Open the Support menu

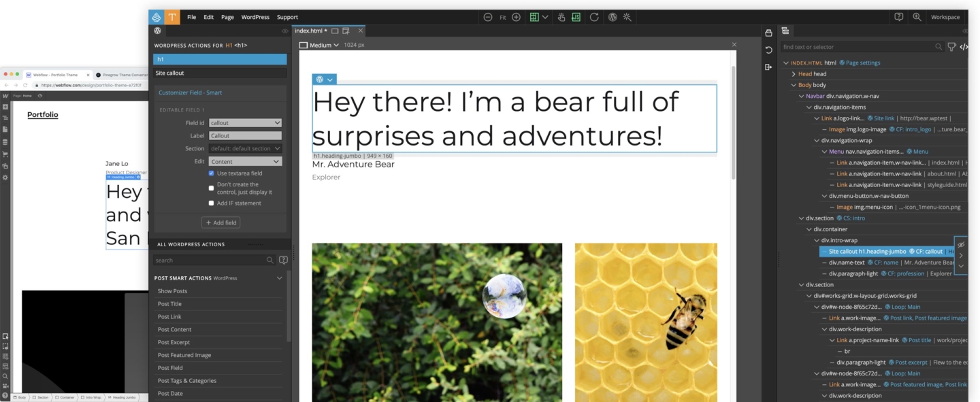coord(287,17)
